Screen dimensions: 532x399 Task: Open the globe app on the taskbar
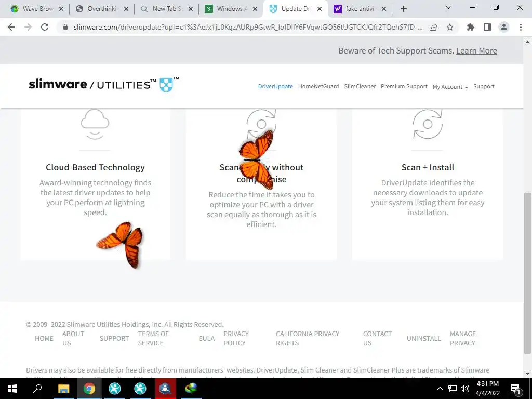[x=191, y=389]
